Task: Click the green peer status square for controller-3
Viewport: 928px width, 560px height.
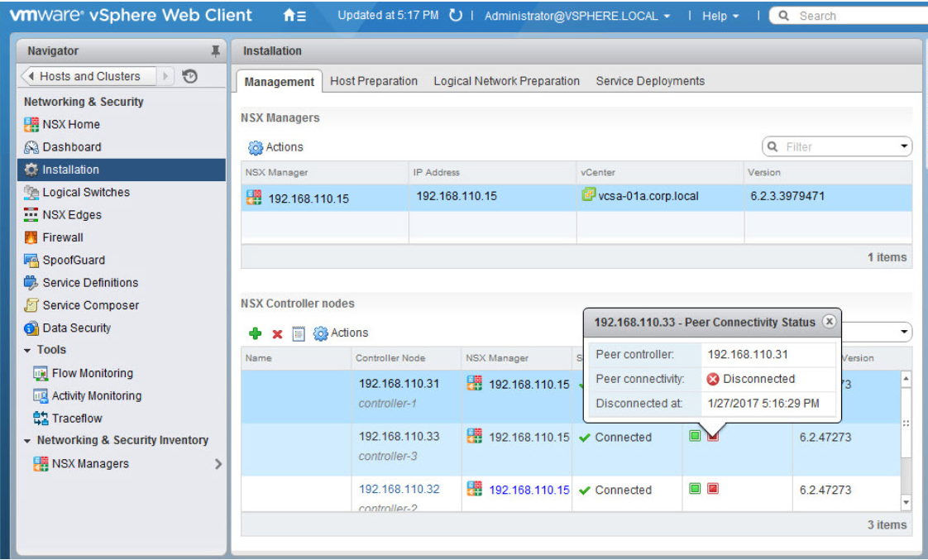Action: (x=694, y=435)
